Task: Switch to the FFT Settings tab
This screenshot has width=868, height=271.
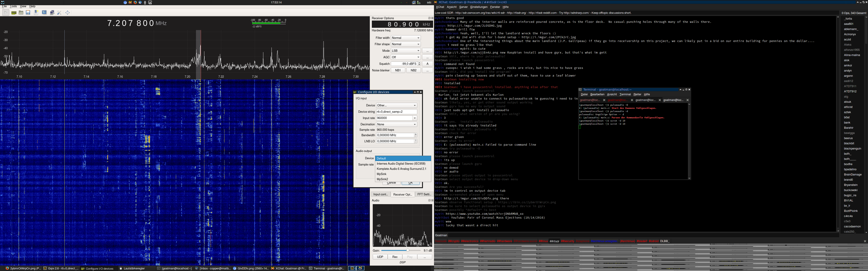Action: (x=424, y=194)
